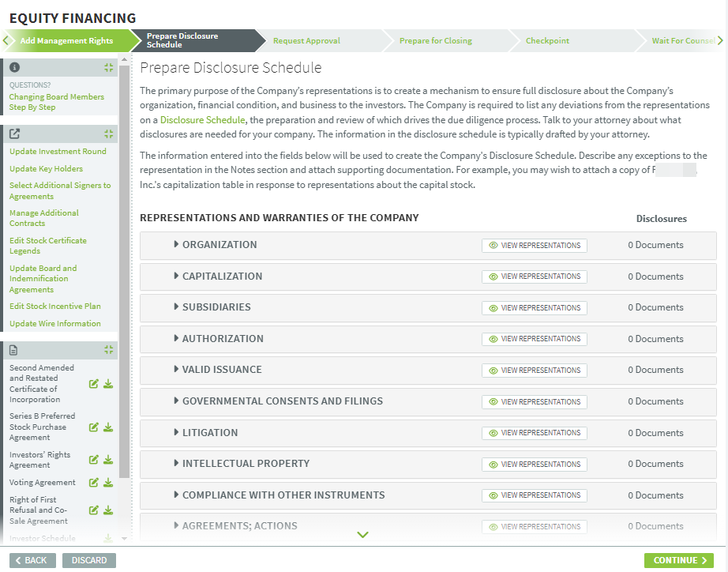This screenshot has width=728, height=572.
Task: Expand the Intellectual Property section
Action: coord(176,463)
